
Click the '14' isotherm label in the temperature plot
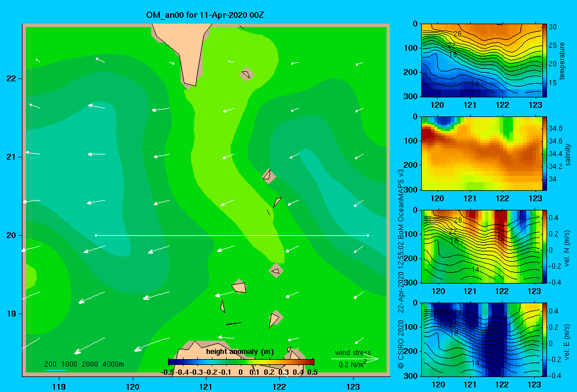click(x=475, y=84)
